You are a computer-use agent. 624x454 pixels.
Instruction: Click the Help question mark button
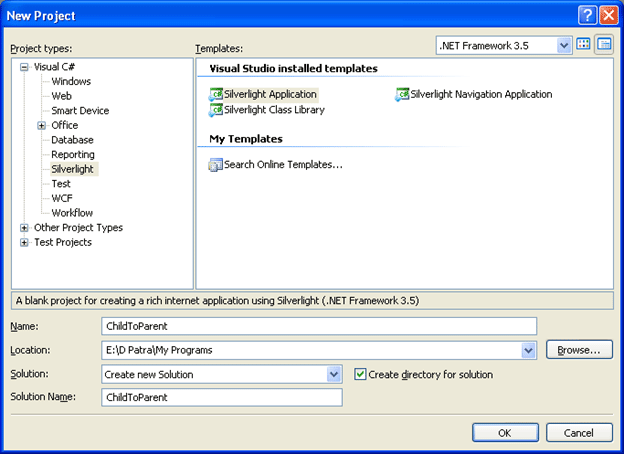587,16
